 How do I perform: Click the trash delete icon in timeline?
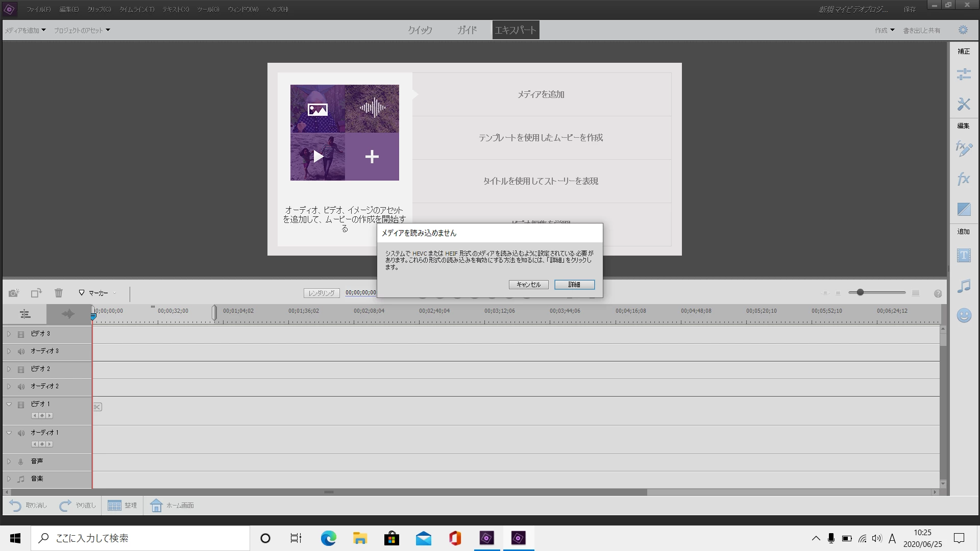(x=59, y=293)
